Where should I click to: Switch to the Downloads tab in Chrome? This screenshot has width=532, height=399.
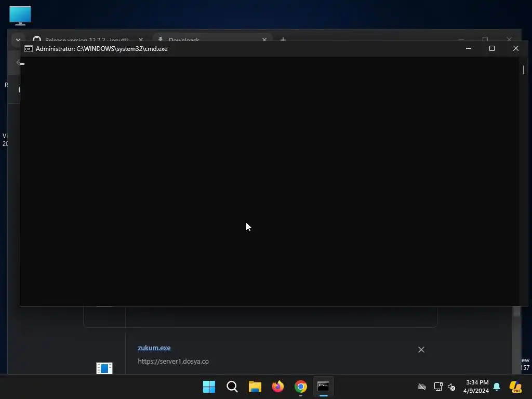(184, 39)
